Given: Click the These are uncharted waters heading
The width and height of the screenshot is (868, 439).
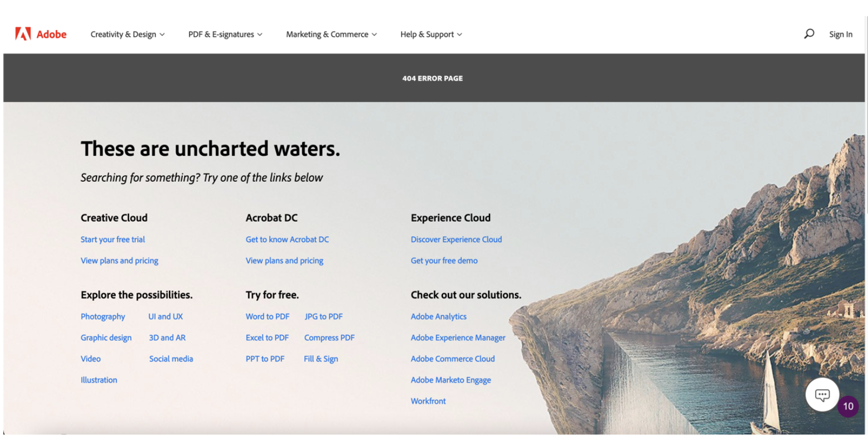Looking at the screenshot, I should point(211,149).
